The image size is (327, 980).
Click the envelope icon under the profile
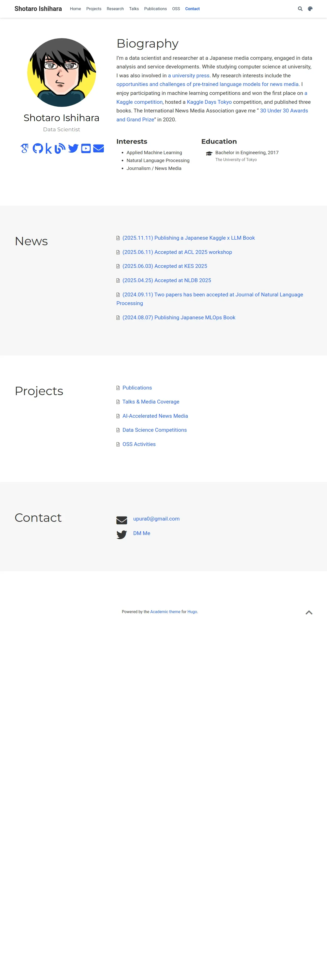(99, 148)
